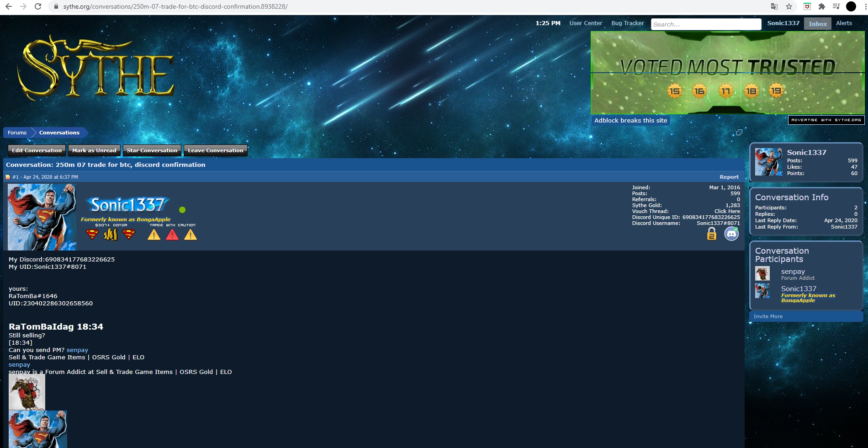This screenshot has width=868, height=448.
Task: Open Sonic1337's large avatar in the post
Action: (42, 217)
